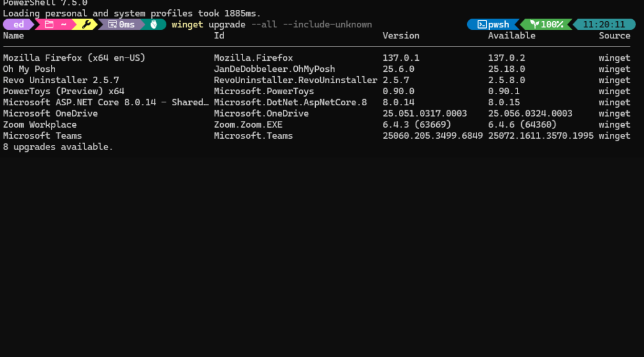Click the word 'upgrade' in the command
The width and height of the screenshot is (644, 357).
[226, 25]
